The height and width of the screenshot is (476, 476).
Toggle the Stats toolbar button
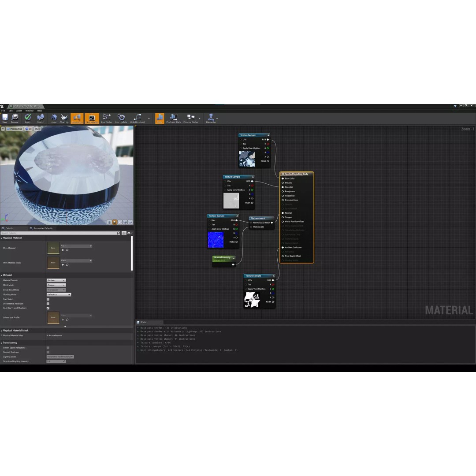(x=160, y=119)
